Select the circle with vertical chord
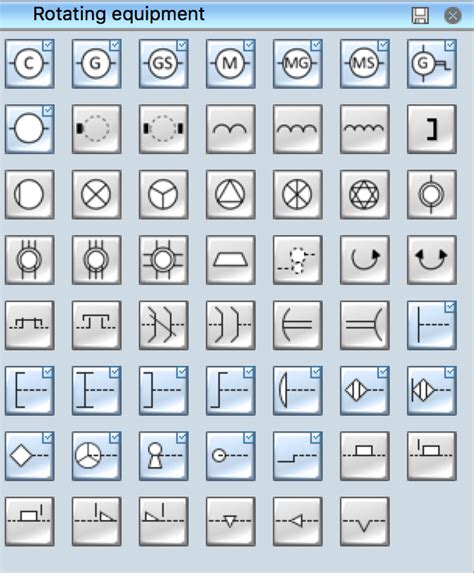 click(30, 194)
